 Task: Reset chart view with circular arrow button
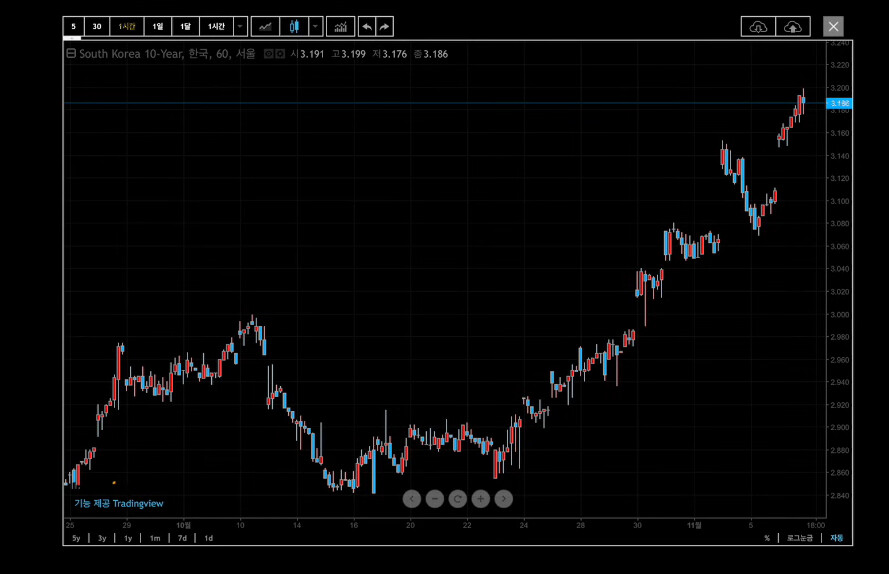tap(458, 499)
